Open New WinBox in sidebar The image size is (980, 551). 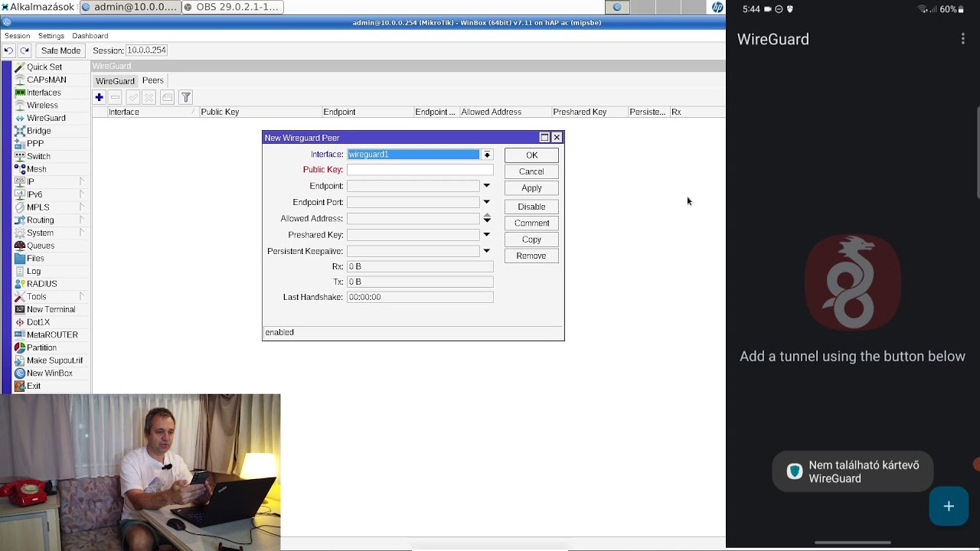coord(49,373)
